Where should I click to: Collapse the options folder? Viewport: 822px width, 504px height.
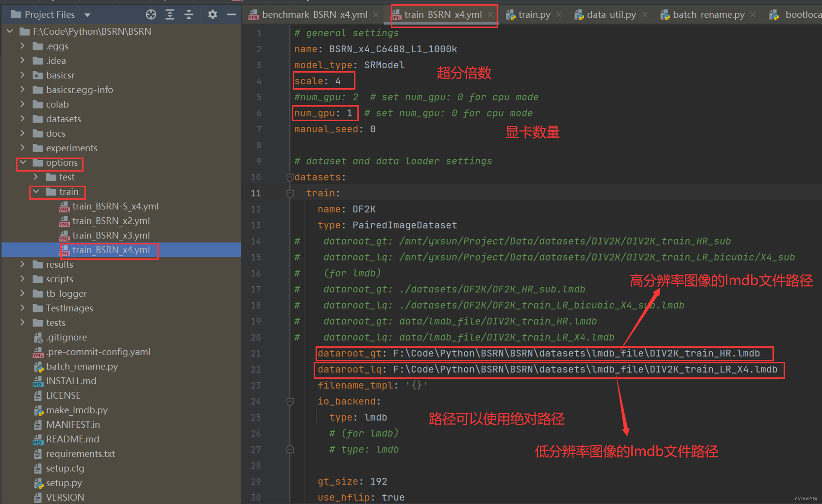pos(23,162)
